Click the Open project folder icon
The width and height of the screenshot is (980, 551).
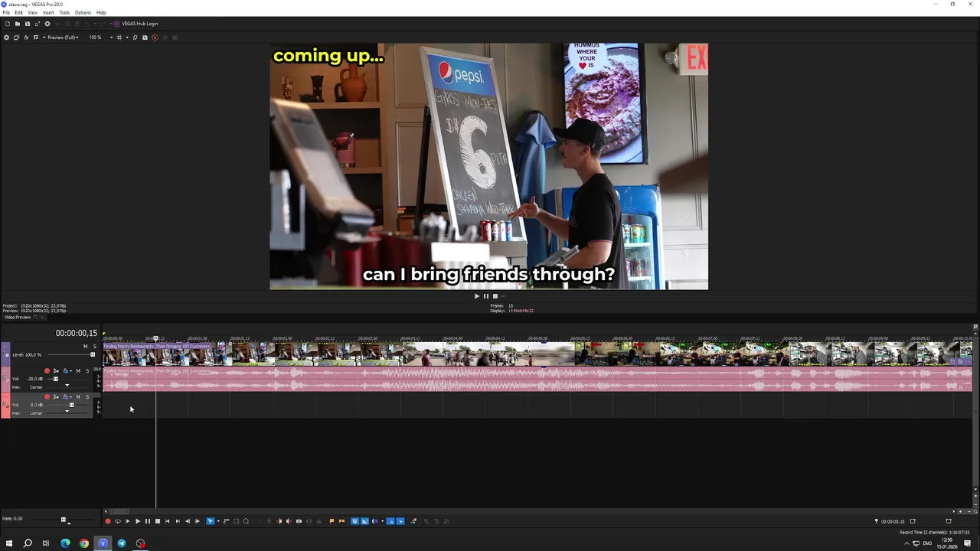pyautogui.click(x=18, y=24)
